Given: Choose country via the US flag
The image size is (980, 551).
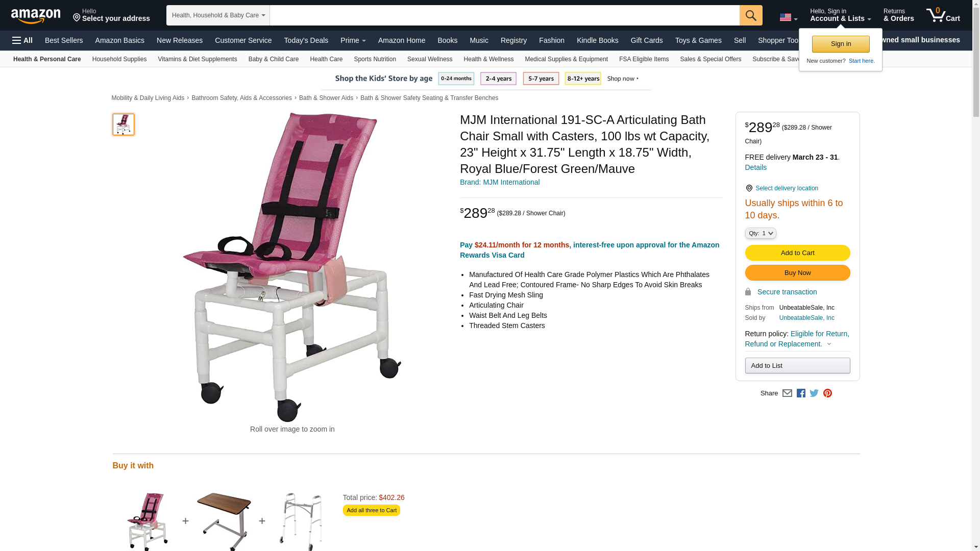Looking at the screenshot, I should (788, 18).
